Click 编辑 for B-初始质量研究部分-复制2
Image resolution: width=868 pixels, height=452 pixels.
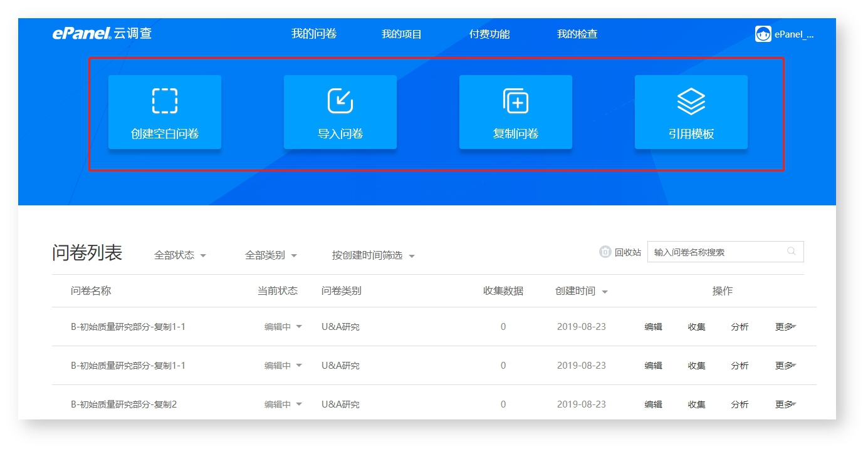[x=654, y=404]
